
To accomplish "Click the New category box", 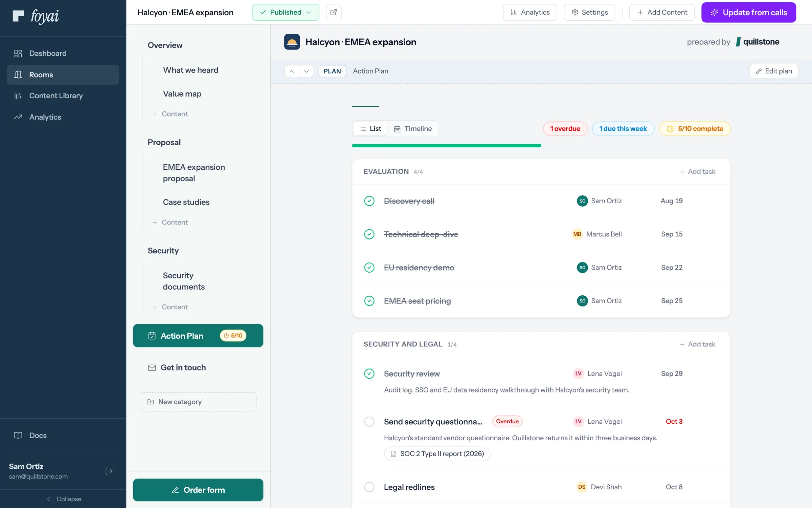I will [x=198, y=402].
